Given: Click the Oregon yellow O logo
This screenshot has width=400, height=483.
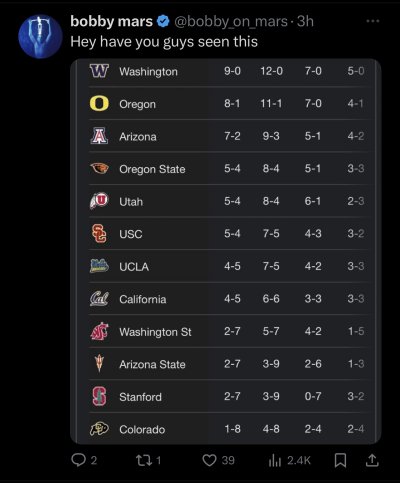Looking at the screenshot, I should pyautogui.click(x=99, y=103).
